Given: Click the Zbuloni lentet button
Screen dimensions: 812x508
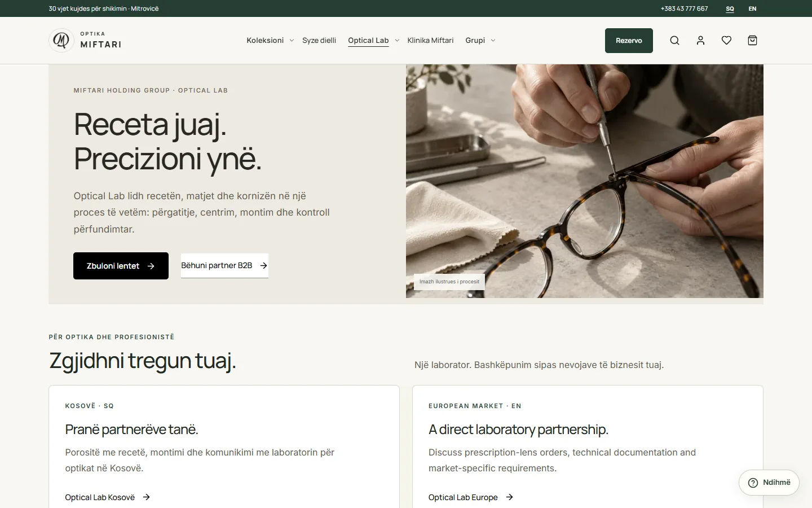Looking at the screenshot, I should point(121,266).
